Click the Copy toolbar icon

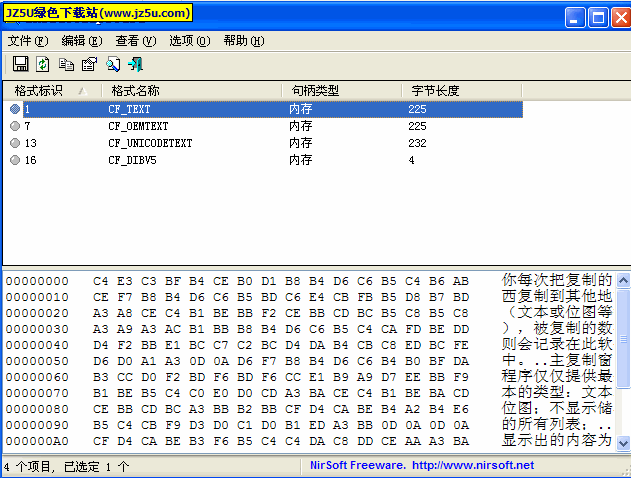[x=66, y=64]
